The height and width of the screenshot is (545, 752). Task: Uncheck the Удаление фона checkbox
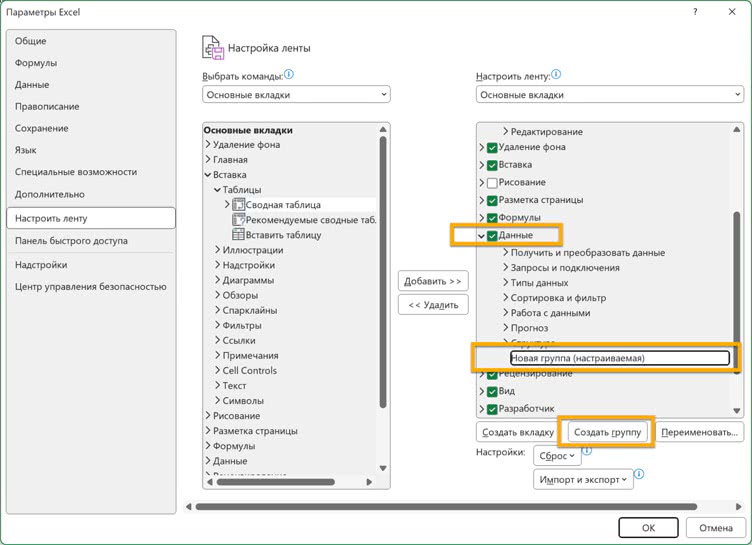coord(492,148)
